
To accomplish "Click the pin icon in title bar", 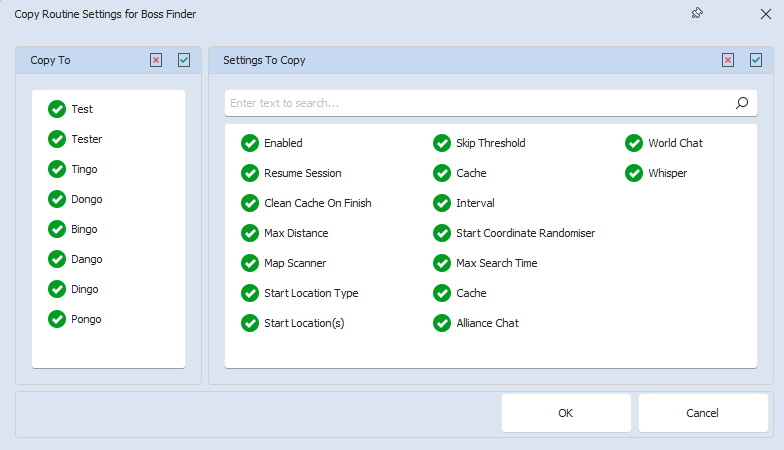I will (697, 14).
